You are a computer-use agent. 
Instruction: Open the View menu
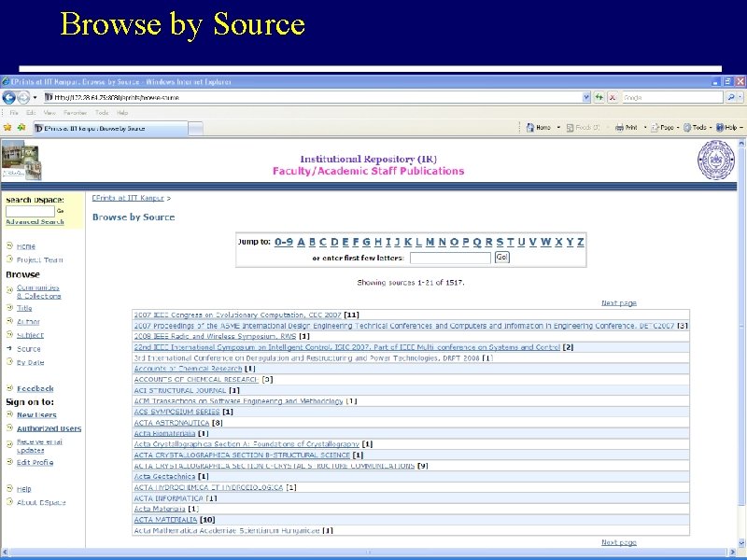click(49, 113)
